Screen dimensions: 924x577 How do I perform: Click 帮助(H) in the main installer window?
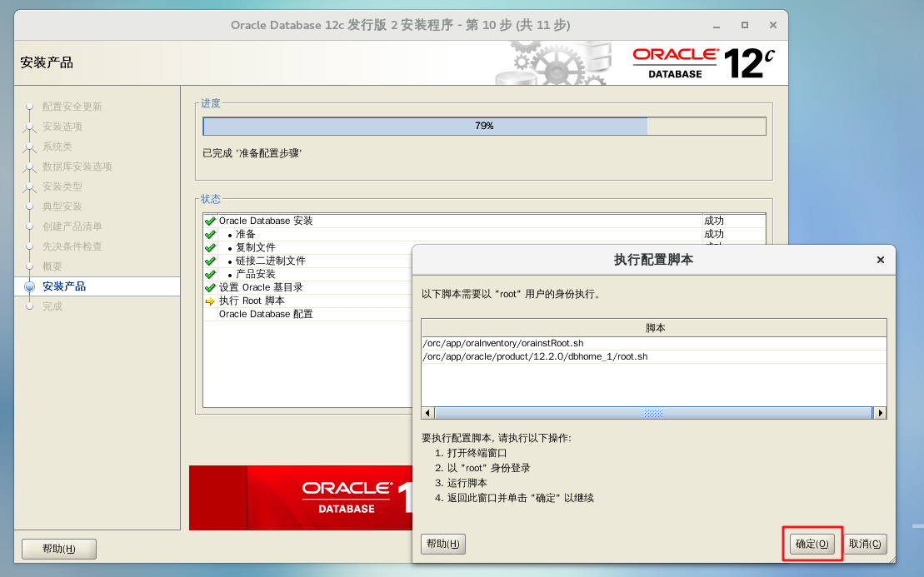click(59, 549)
